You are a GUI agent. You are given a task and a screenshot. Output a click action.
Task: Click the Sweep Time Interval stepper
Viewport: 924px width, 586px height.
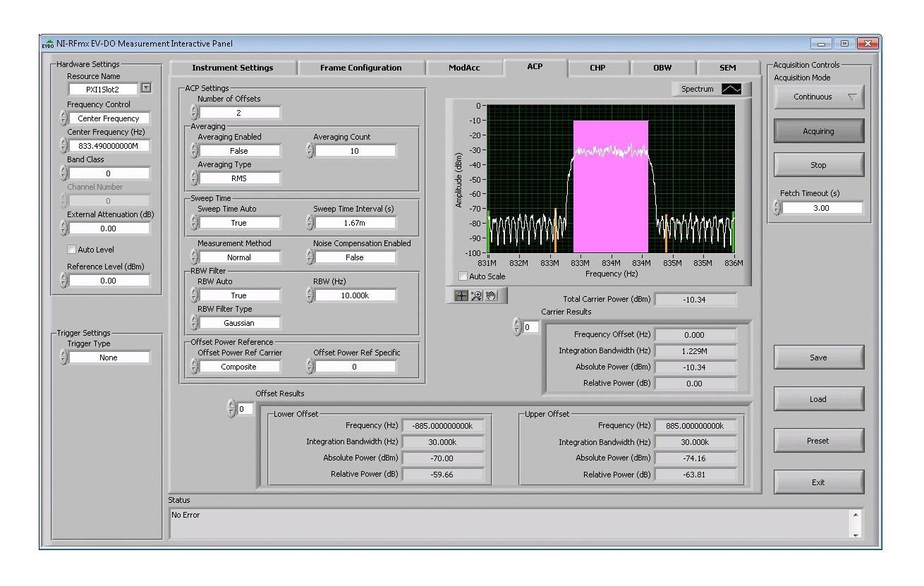(x=310, y=223)
